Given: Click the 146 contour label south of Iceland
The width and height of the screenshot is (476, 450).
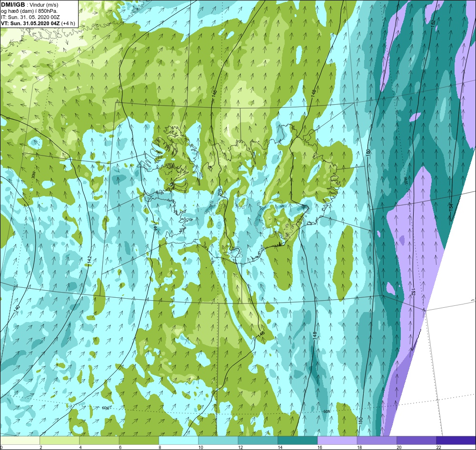Looking at the screenshot, I should coord(261,333).
